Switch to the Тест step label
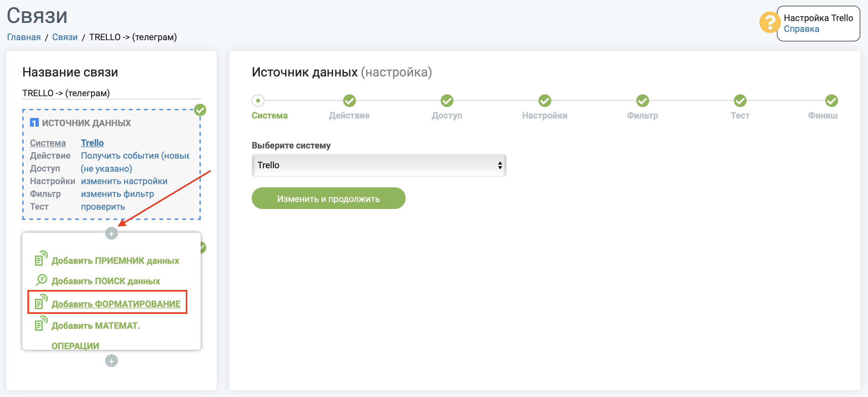 [740, 116]
